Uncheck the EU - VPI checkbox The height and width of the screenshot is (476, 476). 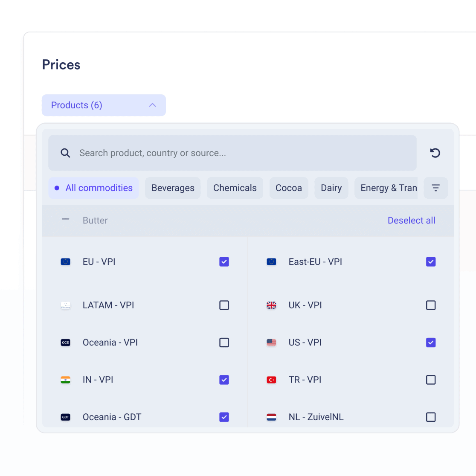(x=224, y=262)
